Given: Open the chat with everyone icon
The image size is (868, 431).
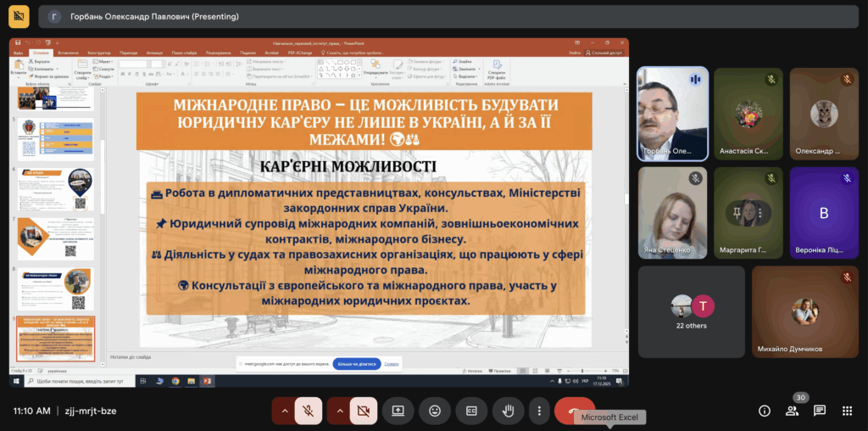Looking at the screenshot, I should (x=820, y=411).
